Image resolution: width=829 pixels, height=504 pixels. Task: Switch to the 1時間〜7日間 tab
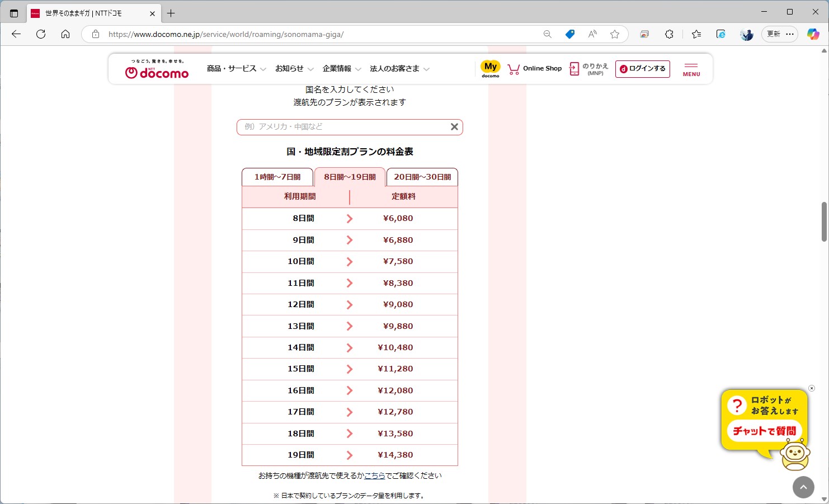pyautogui.click(x=277, y=177)
